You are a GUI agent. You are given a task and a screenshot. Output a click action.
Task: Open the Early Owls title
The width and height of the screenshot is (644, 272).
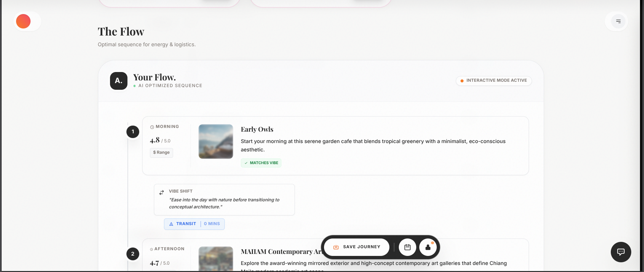(x=257, y=129)
